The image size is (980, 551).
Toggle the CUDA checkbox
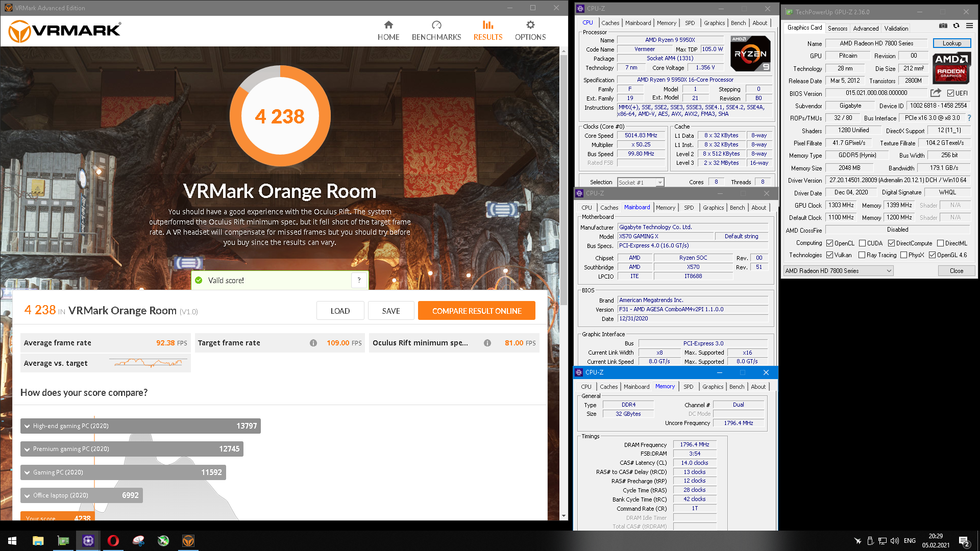(863, 243)
